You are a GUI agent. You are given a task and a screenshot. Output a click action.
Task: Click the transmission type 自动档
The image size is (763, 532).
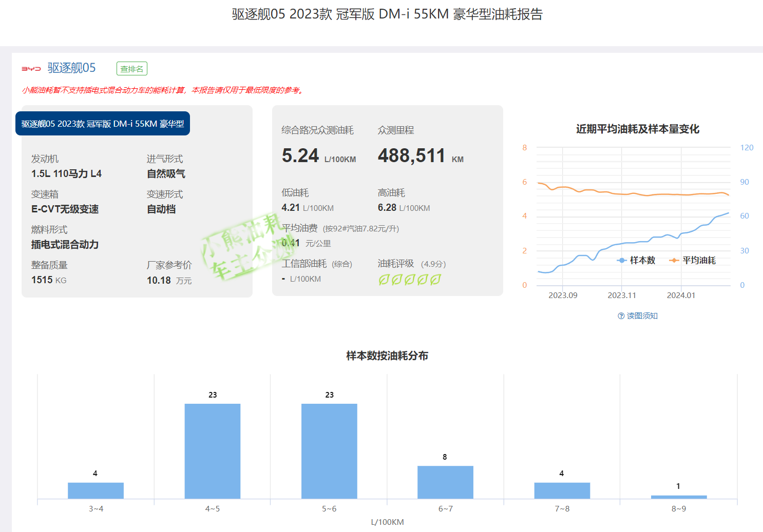(161, 209)
